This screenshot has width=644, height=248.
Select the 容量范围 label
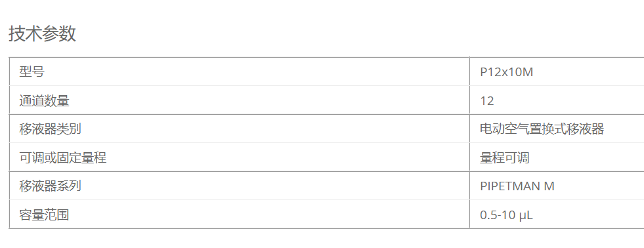tap(44, 215)
